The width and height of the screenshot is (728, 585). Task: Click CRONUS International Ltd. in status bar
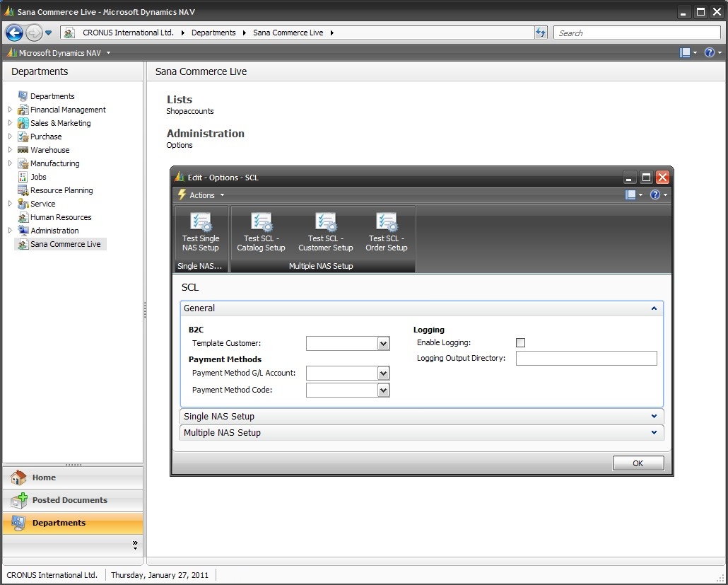pos(52,575)
